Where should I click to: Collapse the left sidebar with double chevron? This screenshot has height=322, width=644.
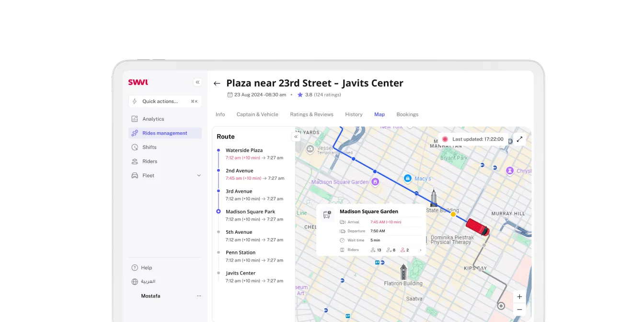(x=197, y=82)
